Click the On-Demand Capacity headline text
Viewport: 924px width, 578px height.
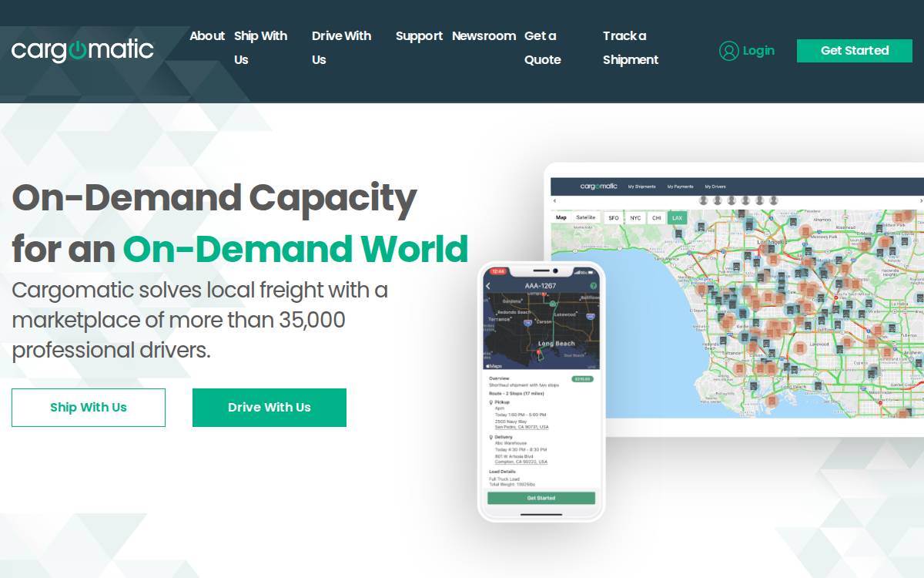[214, 198]
